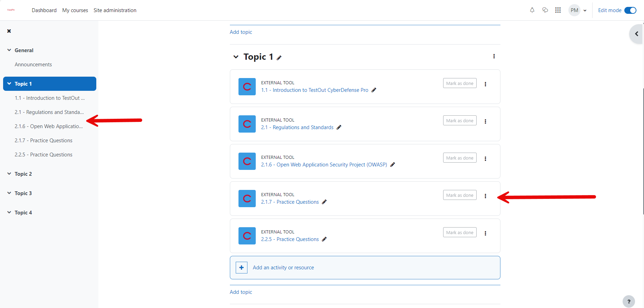Click external tool icon for 2.1 Regulations
Screen dimensions: 644x308
pos(247,124)
